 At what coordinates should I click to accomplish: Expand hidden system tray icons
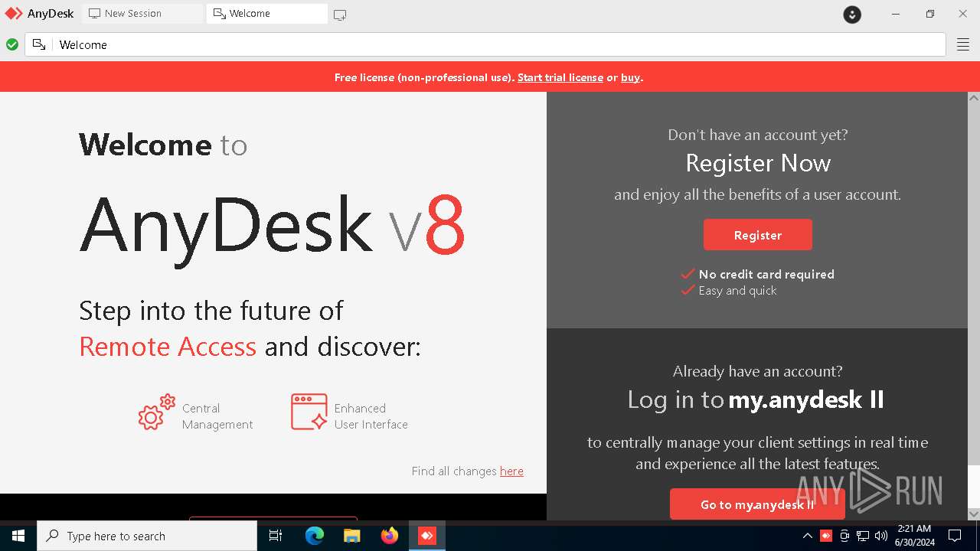(807, 536)
